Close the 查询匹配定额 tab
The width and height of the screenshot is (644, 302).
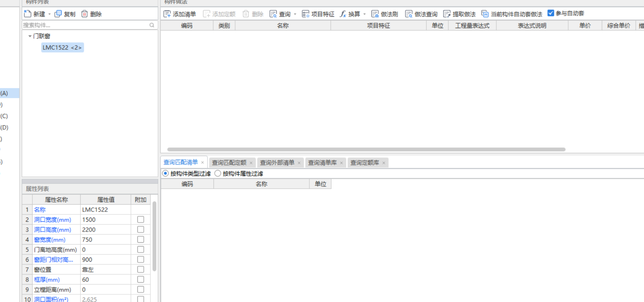click(251, 163)
